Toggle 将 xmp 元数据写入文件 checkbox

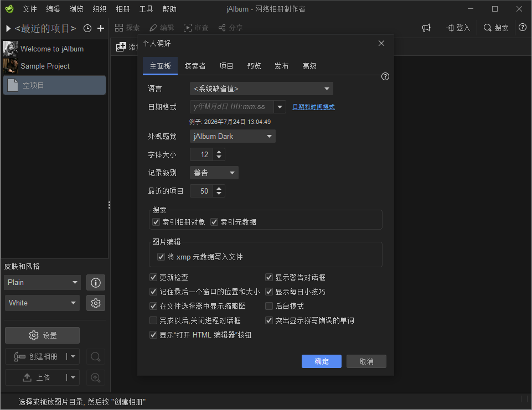pyautogui.click(x=161, y=257)
